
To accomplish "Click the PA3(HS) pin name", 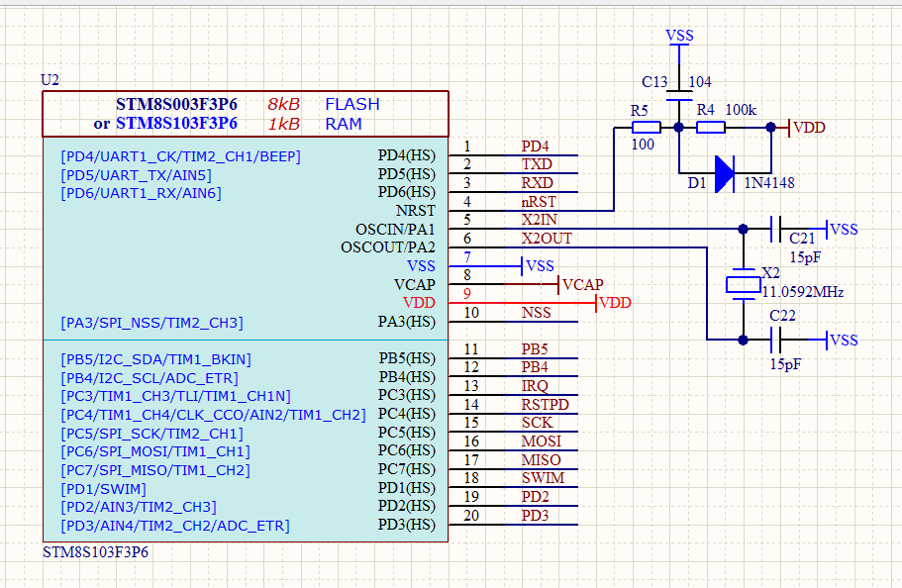I will (x=406, y=322).
